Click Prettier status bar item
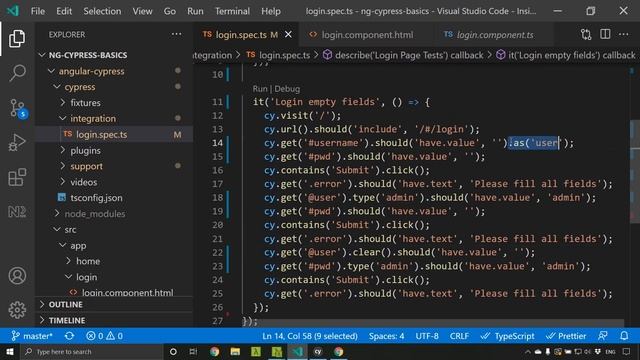This screenshot has width=640, height=360. tap(566, 336)
